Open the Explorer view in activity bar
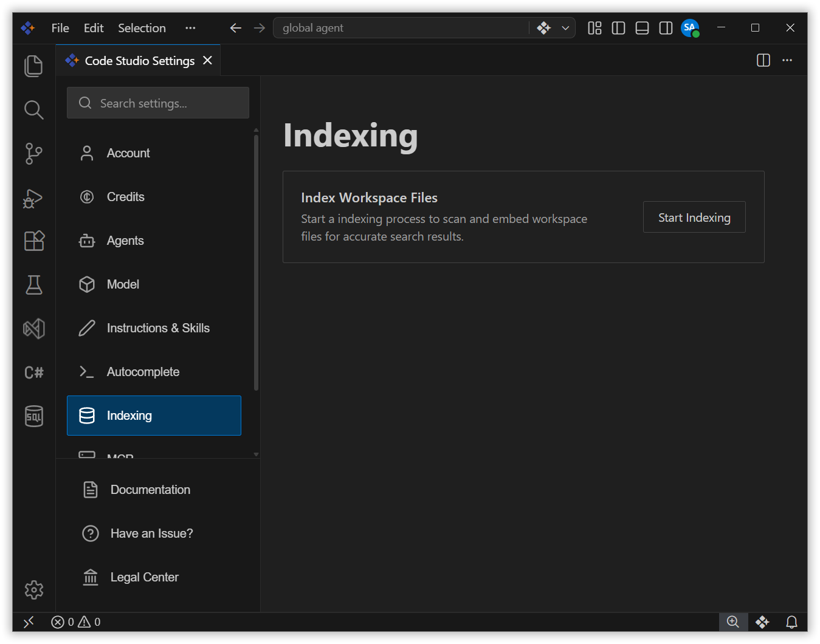Viewport: 820px width, 644px height. (x=33, y=66)
